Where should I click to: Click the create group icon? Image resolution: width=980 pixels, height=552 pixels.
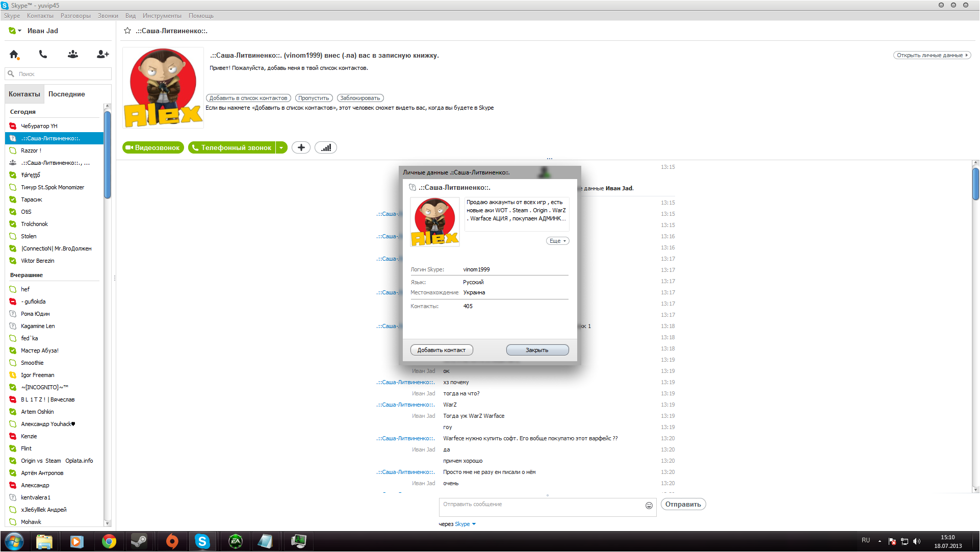tap(73, 54)
